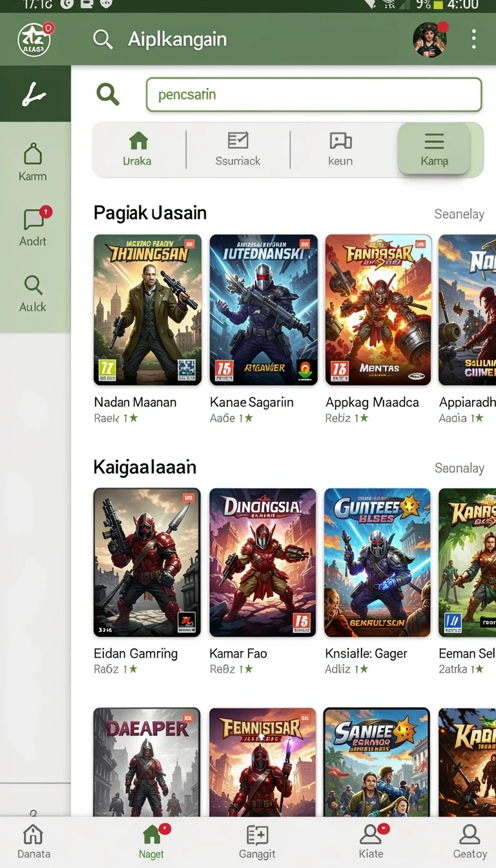Switch to the Kama tab
Screen dimensions: 496x868
(x=434, y=149)
